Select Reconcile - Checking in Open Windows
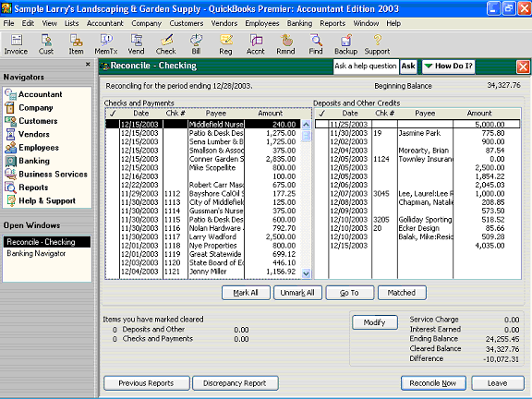 pyautogui.click(x=47, y=242)
